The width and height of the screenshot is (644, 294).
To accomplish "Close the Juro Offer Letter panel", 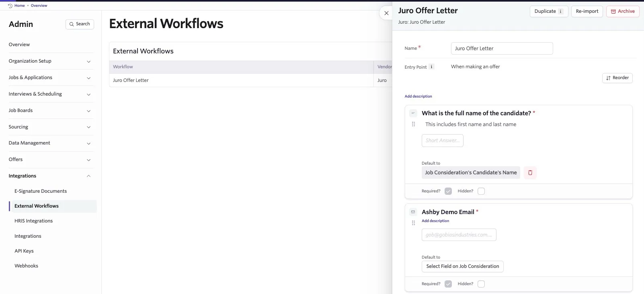I will coord(386,13).
